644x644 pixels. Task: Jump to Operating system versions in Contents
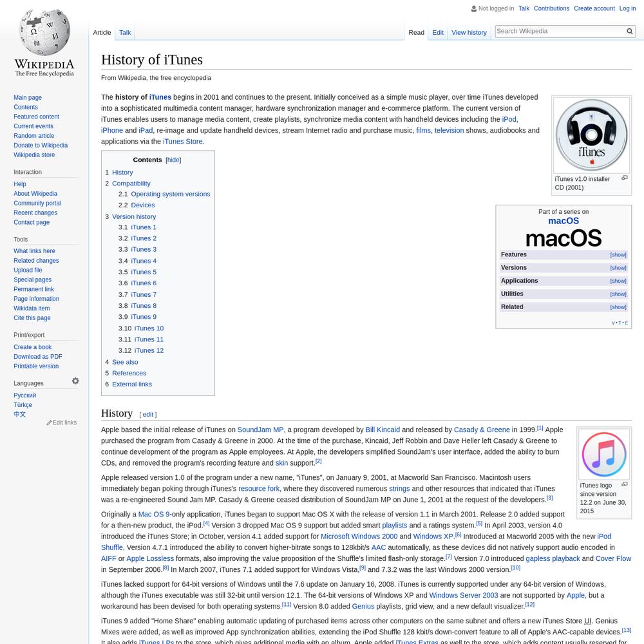171,194
